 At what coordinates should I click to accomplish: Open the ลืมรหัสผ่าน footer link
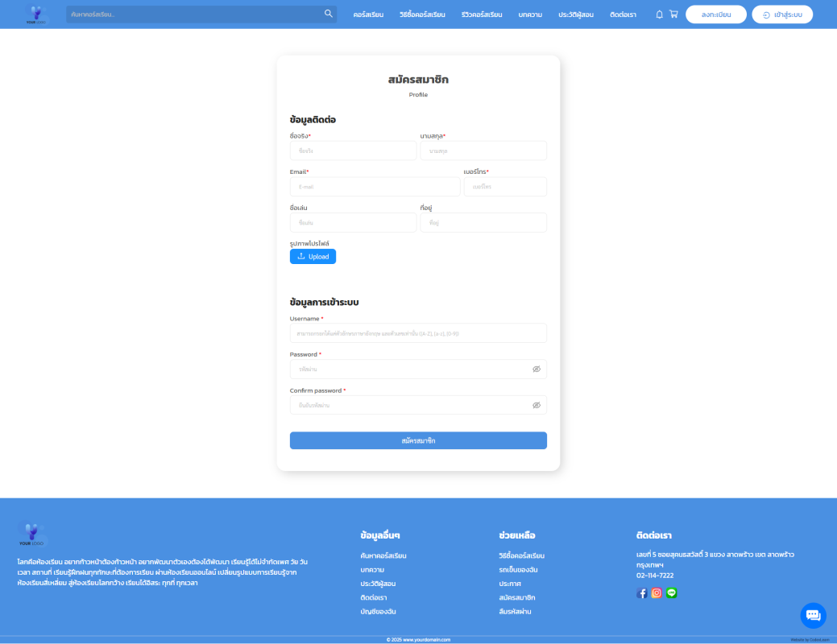click(515, 612)
